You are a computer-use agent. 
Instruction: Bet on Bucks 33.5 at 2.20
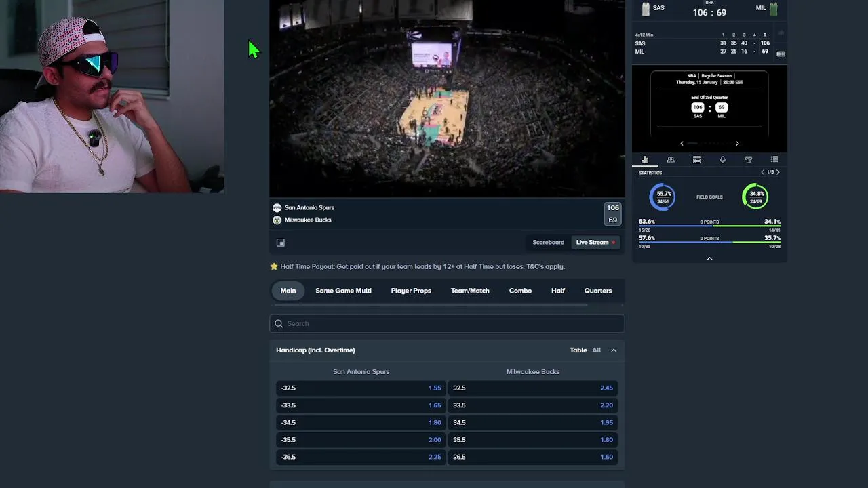pos(533,405)
